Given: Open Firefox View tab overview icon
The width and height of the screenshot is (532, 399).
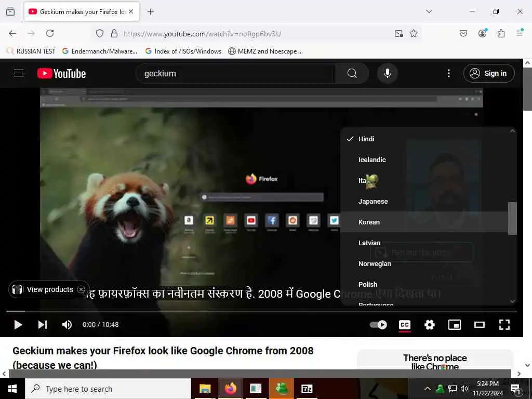Looking at the screenshot, I should tap(10, 11).
